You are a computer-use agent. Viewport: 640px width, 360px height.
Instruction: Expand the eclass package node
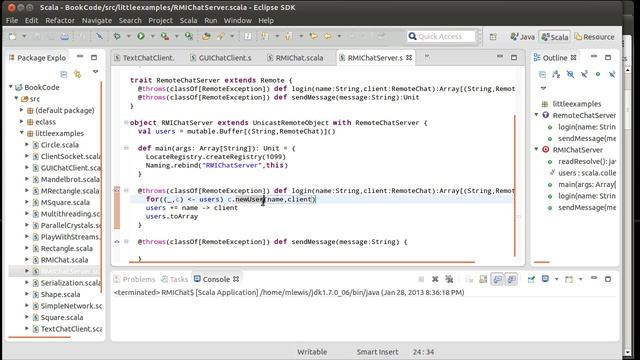click(x=22, y=121)
